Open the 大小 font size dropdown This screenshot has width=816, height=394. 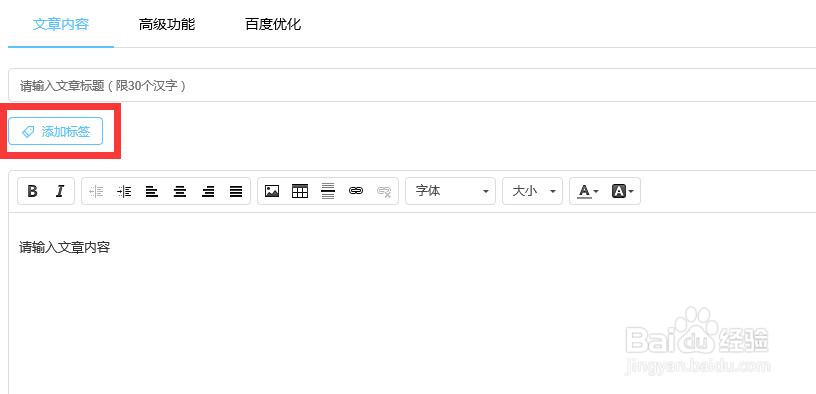tap(532, 192)
